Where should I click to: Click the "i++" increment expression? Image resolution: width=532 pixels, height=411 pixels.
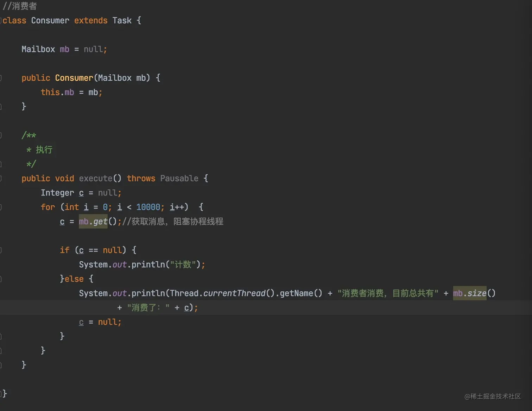(x=177, y=207)
